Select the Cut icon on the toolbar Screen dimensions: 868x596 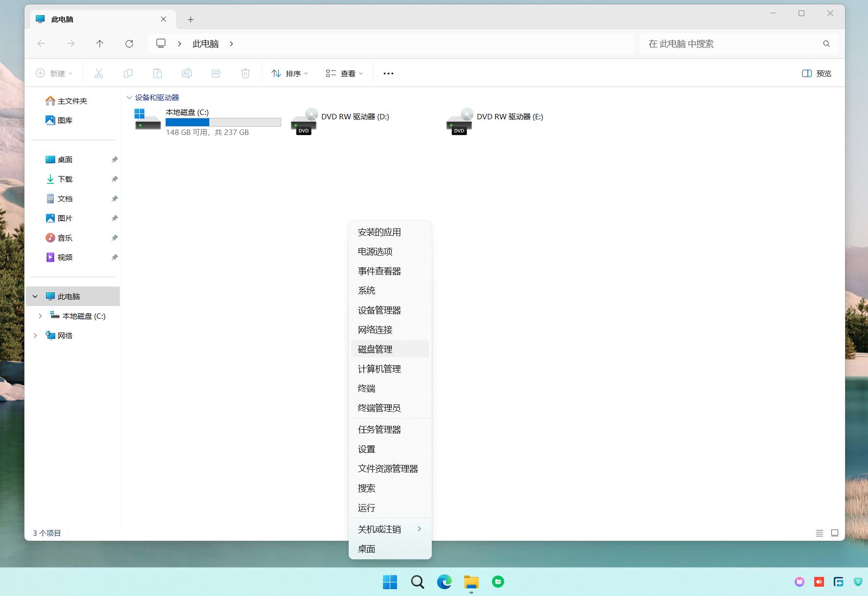(x=99, y=73)
